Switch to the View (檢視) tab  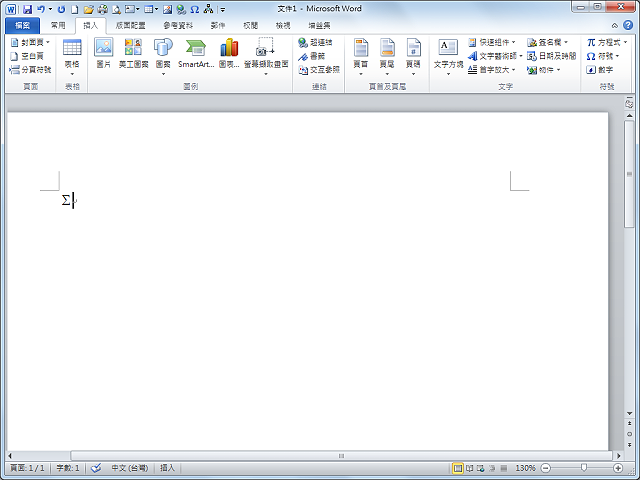pyautogui.click(x=283, y=26)
